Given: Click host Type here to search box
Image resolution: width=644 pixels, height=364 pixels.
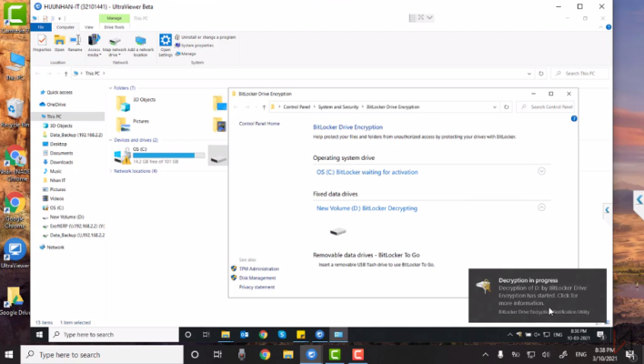Looking at the screenshot, I should coord(102,354).
